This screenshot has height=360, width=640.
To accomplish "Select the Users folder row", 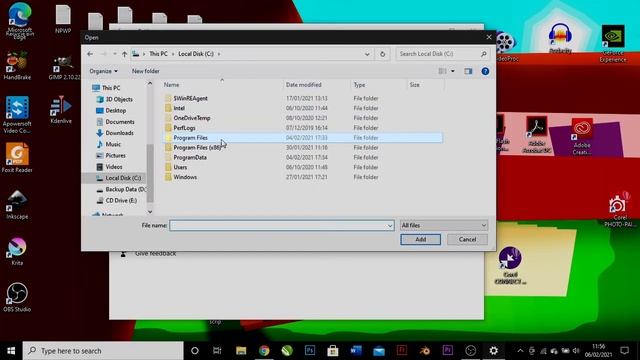I will (x=304, y=167).
